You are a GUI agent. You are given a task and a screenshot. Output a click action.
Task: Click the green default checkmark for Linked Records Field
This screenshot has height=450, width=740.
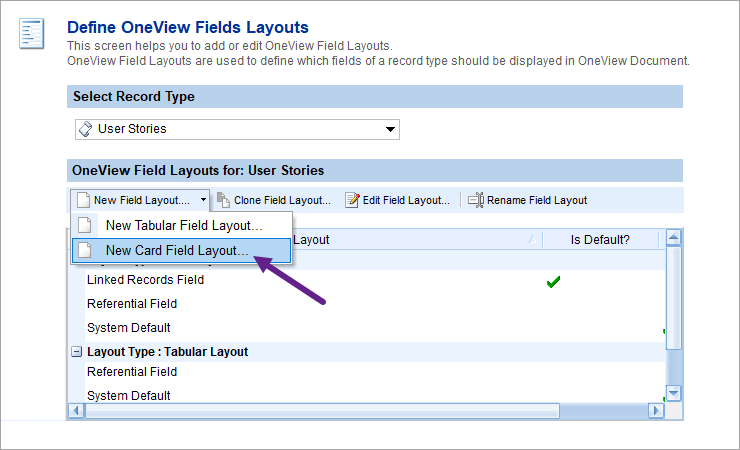[553, 282]
